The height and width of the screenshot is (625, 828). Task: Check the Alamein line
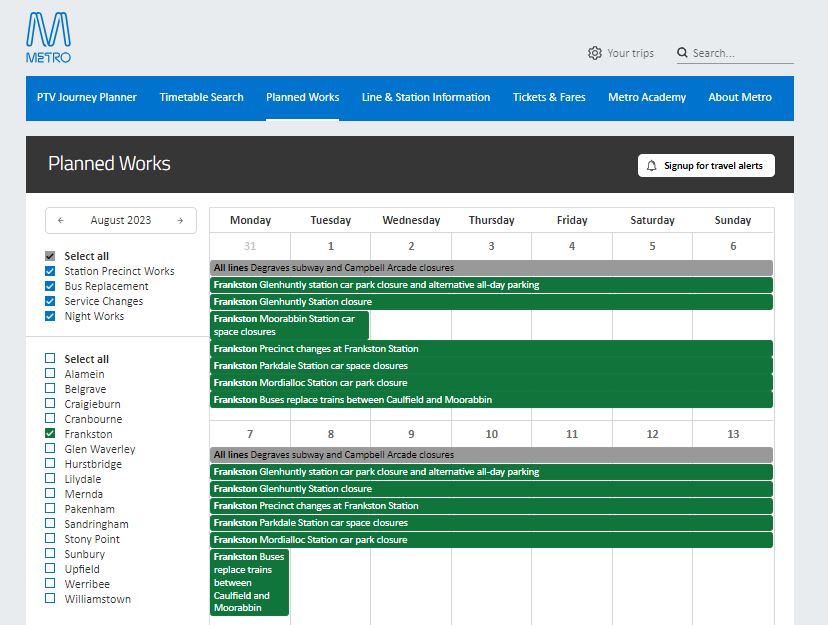[x=50, y=373]
